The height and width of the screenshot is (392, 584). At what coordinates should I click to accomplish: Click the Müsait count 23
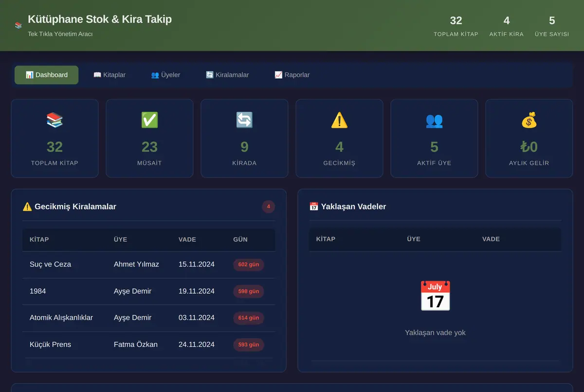click(149, 147)
